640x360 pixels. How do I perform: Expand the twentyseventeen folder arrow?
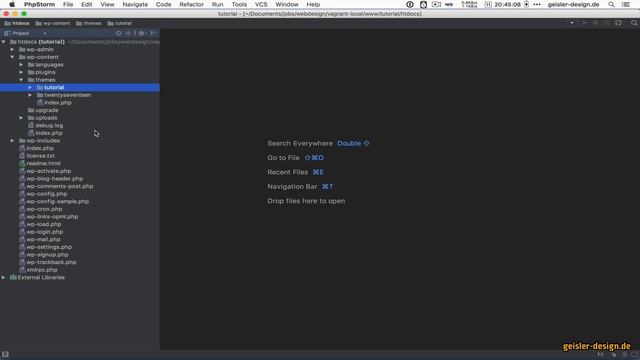coord(30,95)
